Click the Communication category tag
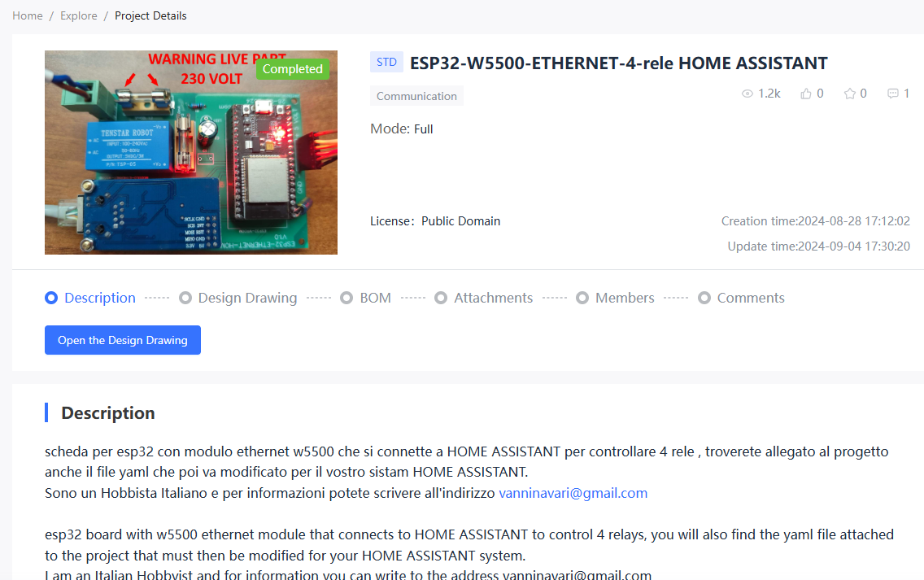This screenshot has width=924, height=580. 416,96
